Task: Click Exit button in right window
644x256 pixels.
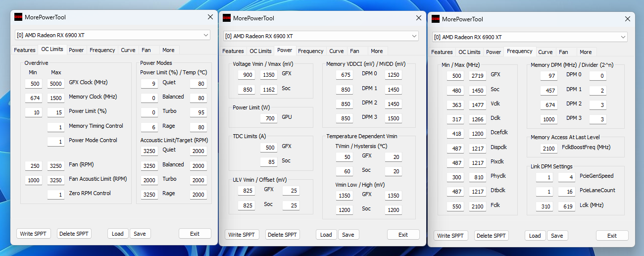Action: (x=612, y=236)
